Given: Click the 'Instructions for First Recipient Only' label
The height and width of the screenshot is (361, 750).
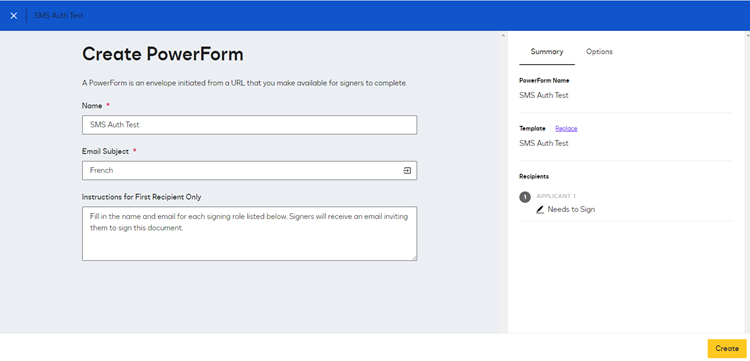Looking at the screenshot, I should pos(142,197).
